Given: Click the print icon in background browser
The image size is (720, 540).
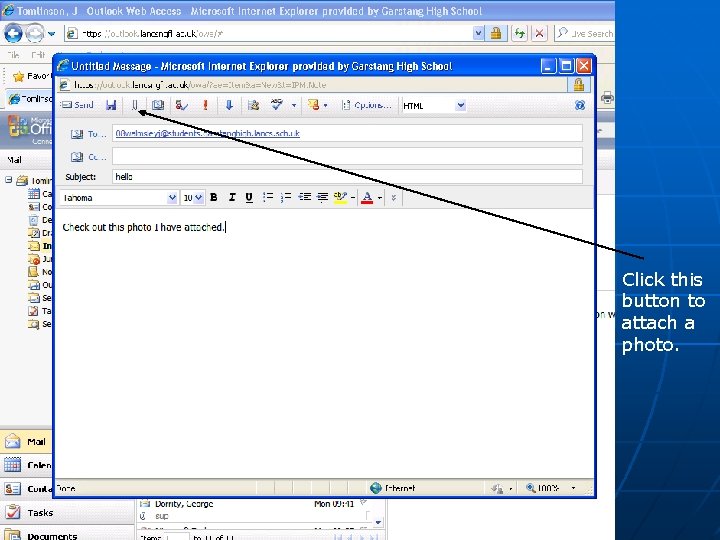Looking at the screenshot, I should coord(607,98).
